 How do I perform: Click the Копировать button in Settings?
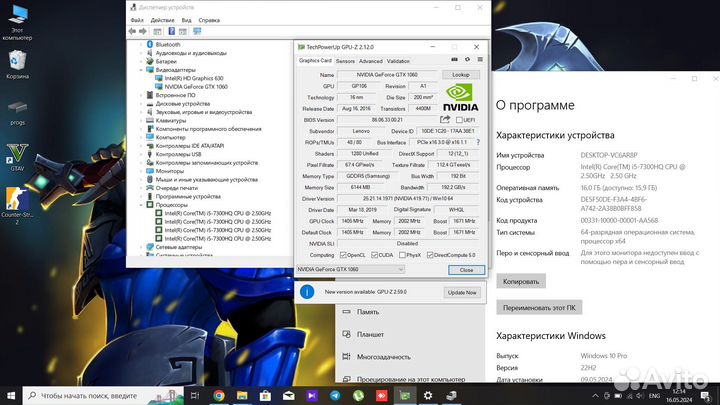[521, 281]
